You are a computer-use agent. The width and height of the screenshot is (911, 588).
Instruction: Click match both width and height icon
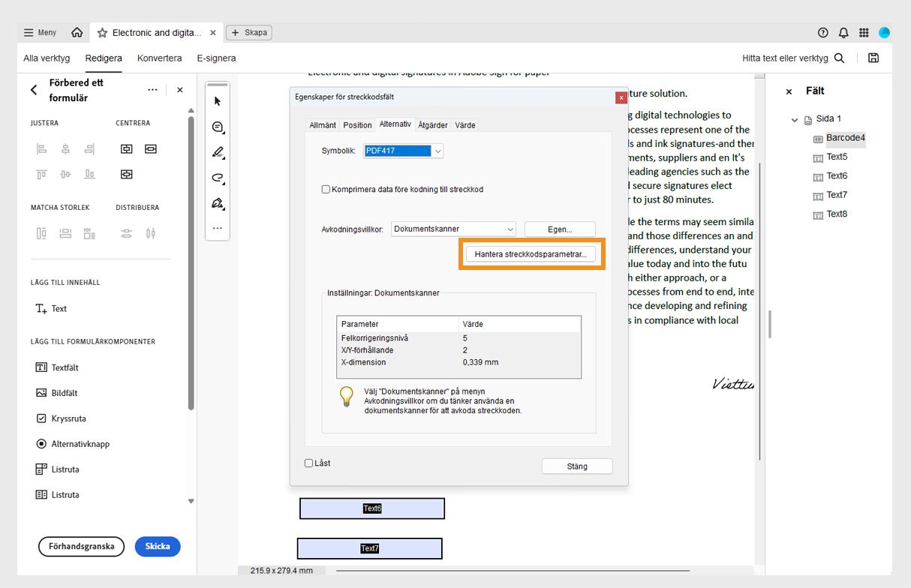pos(90,233)
